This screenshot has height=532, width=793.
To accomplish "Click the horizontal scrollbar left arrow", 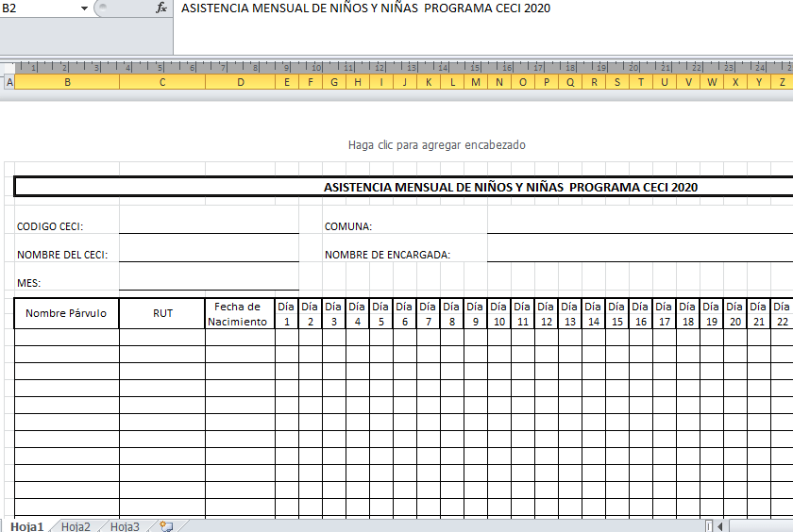I will tap(719, 526).
